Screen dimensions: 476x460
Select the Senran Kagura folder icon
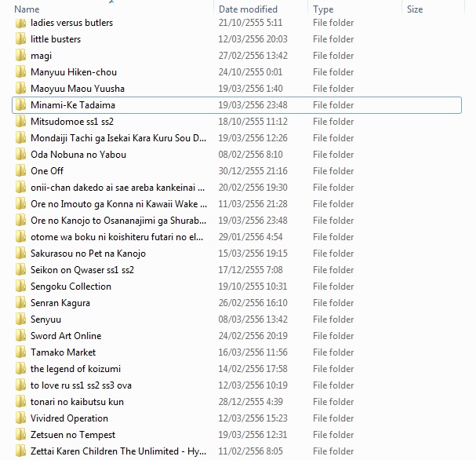click(x=20, y=303)
